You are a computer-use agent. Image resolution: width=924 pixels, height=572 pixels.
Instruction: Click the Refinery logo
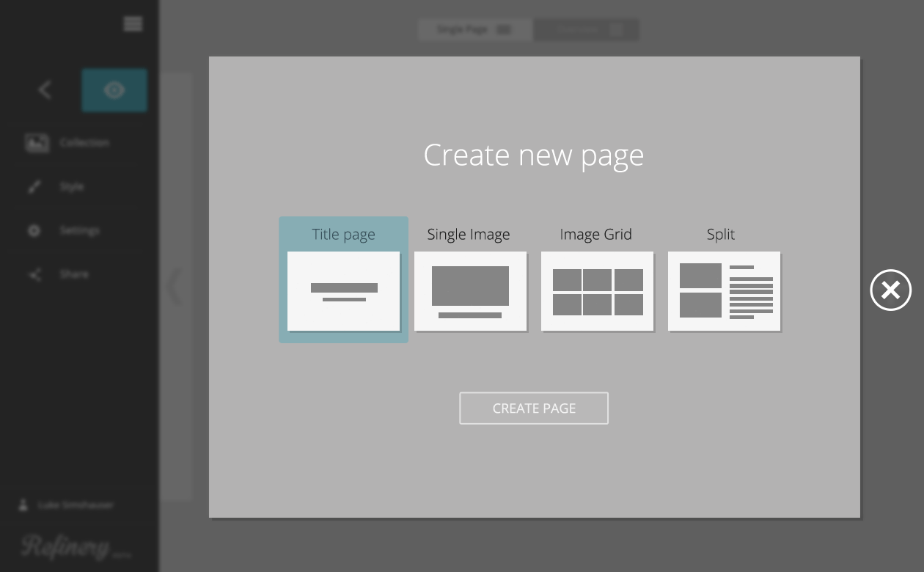(65, 546)
